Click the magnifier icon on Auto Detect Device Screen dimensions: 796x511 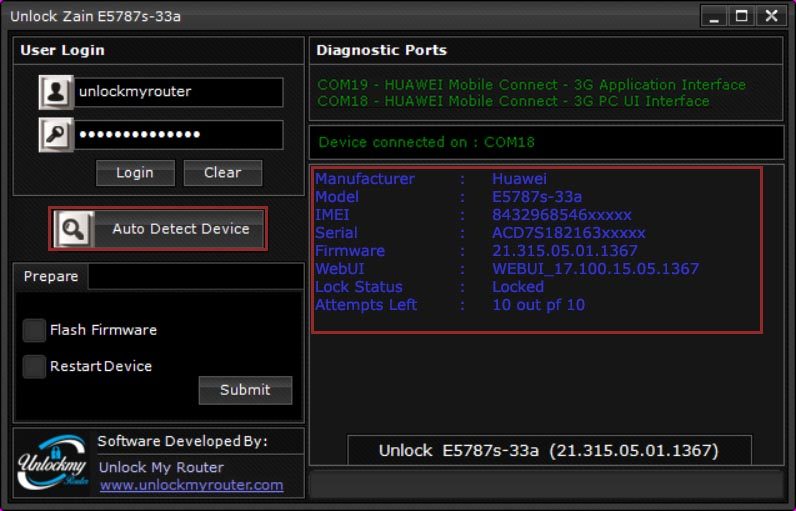point(74,229)
